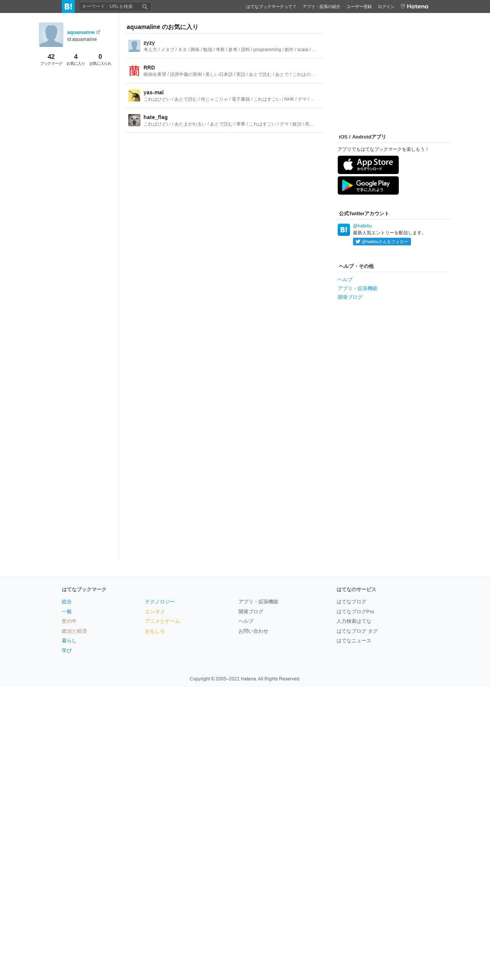Open the Hatena logo link in header
This screenshot has width=490, height=980.
coord(414,6)
